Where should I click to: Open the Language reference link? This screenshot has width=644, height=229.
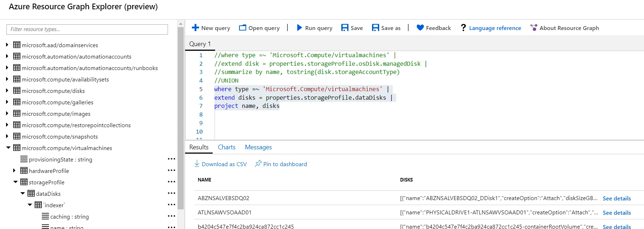tap(495, 28)
